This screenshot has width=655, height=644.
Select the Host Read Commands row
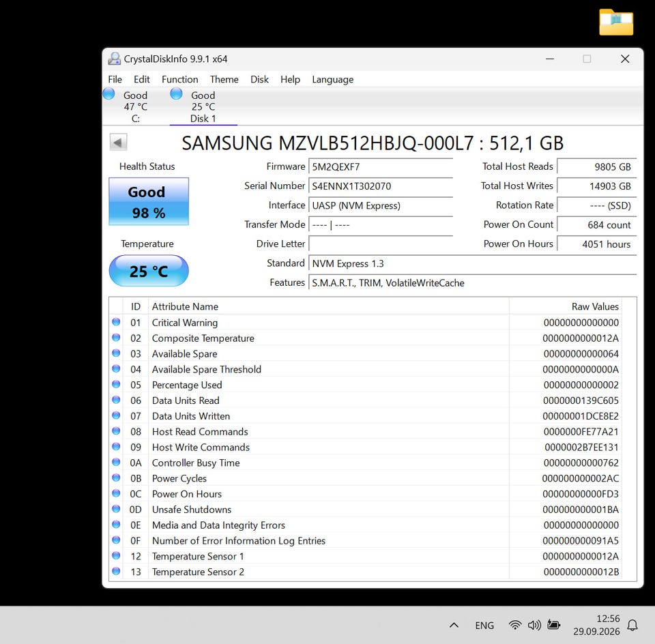pyautogui.click(x=366, y=431)
